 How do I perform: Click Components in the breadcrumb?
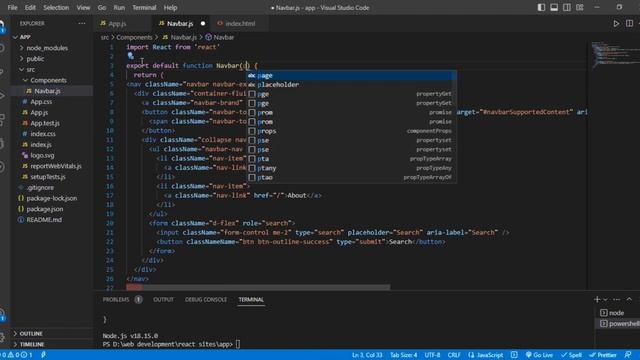(134, 37)
